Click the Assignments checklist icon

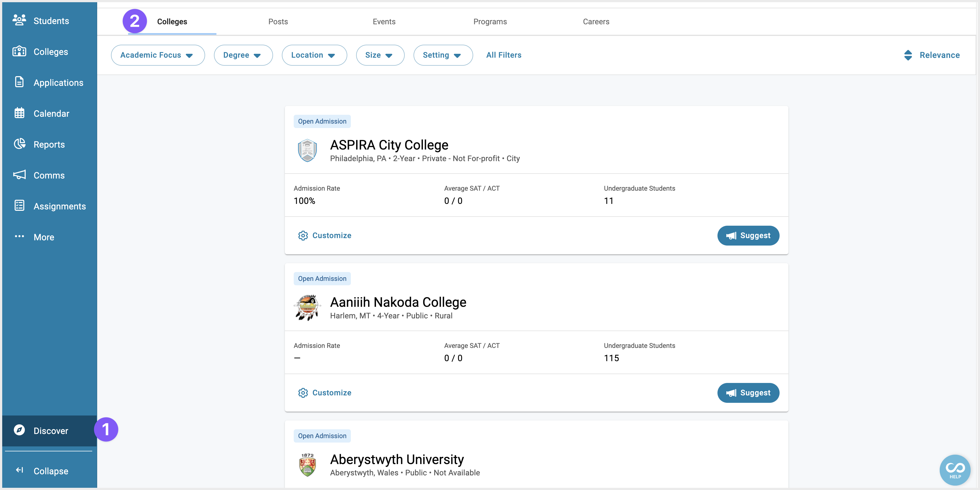(x=19, y=206)
